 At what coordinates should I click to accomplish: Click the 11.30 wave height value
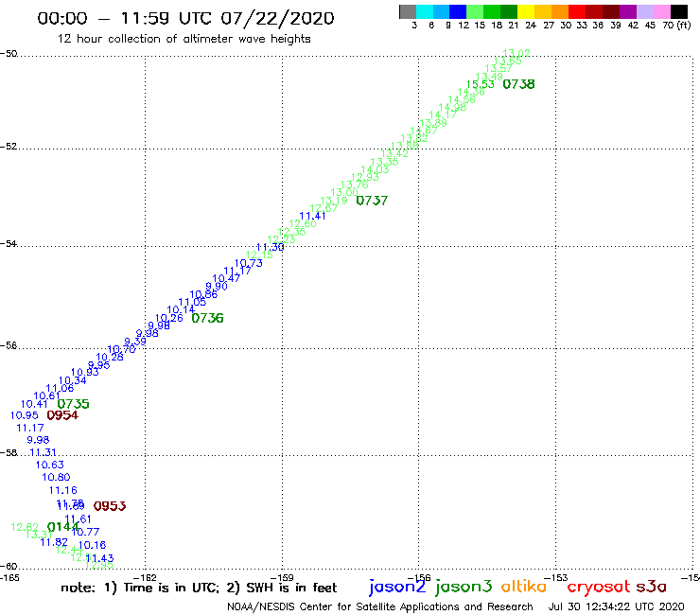[x=271, y=247]
